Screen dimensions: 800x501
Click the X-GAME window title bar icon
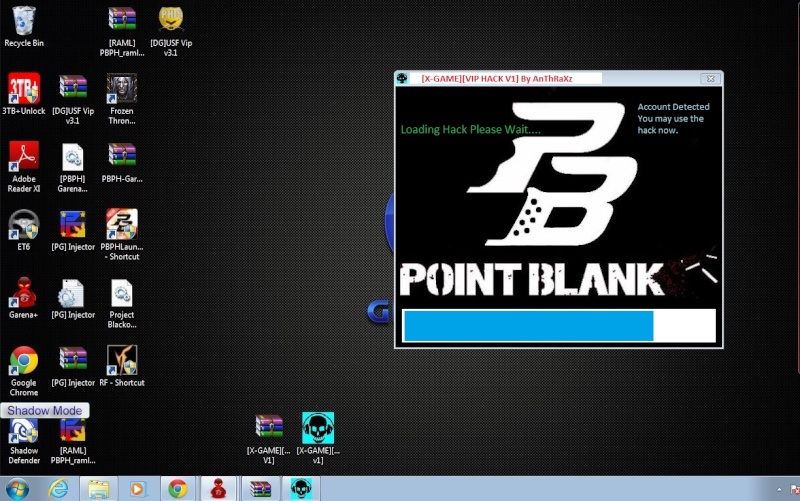(402, 78)
